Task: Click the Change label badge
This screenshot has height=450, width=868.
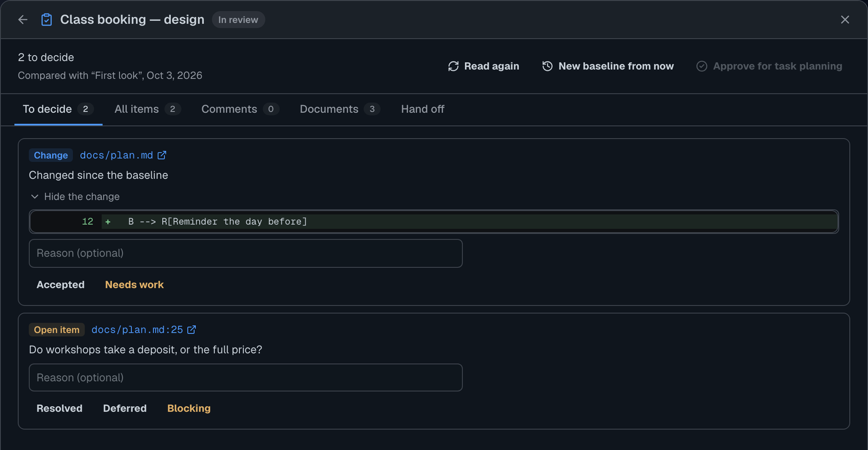Action: (51, 155)
